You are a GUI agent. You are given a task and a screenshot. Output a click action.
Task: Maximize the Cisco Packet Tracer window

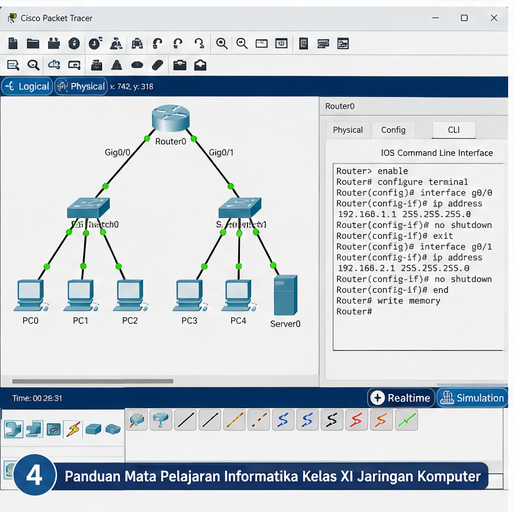point(464,18)
